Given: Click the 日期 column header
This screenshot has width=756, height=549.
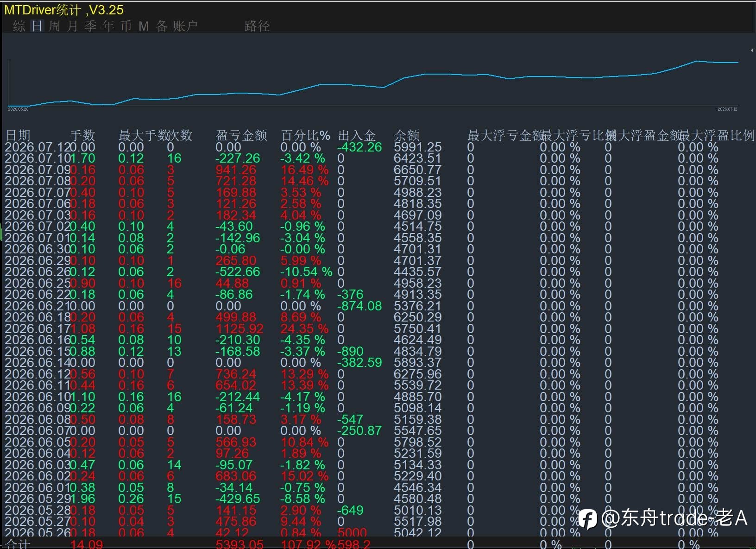Looking at the screenshot, I should [18, 135].
